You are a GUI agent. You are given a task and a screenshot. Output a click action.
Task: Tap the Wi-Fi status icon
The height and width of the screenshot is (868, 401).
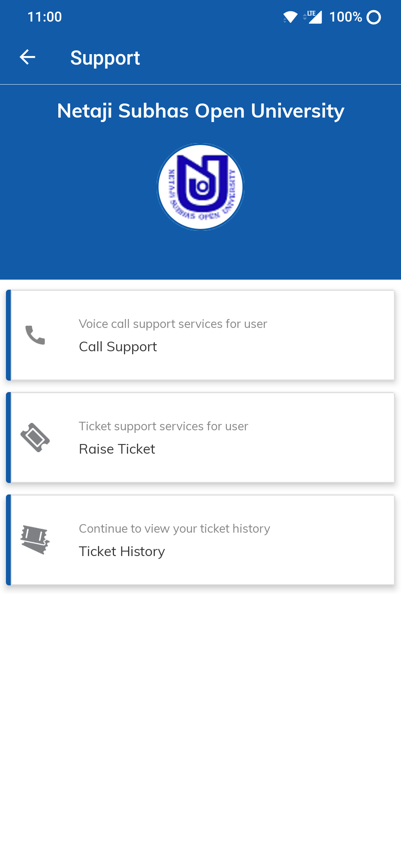click(290, 17)
